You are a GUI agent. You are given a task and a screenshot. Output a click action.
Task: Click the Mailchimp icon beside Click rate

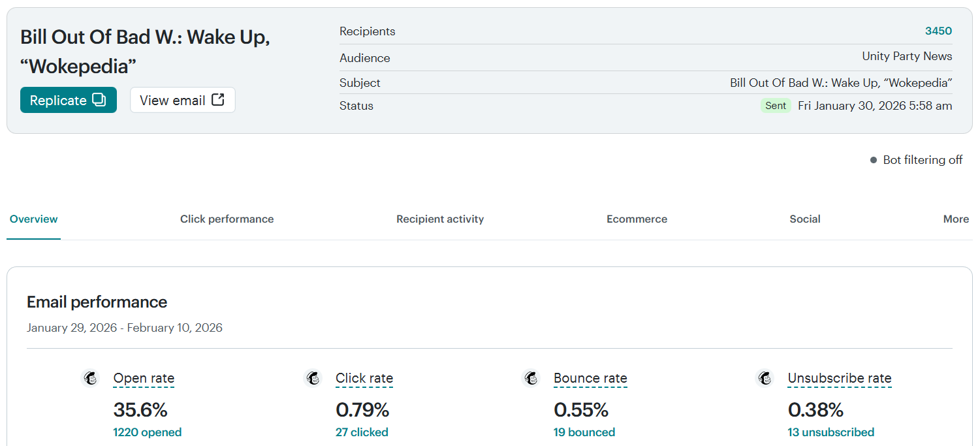click(313, 378)
